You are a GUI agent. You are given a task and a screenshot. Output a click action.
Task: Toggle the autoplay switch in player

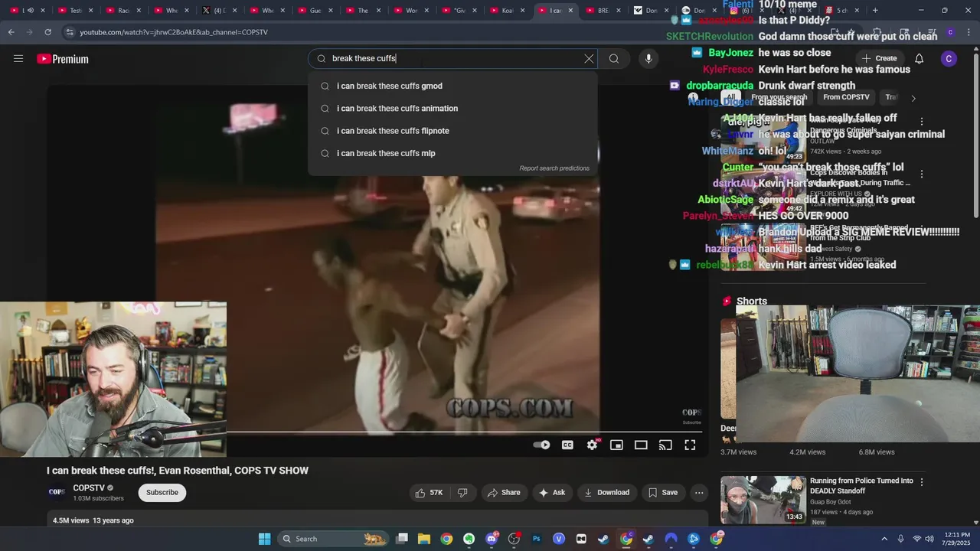[x=541, y=445]
